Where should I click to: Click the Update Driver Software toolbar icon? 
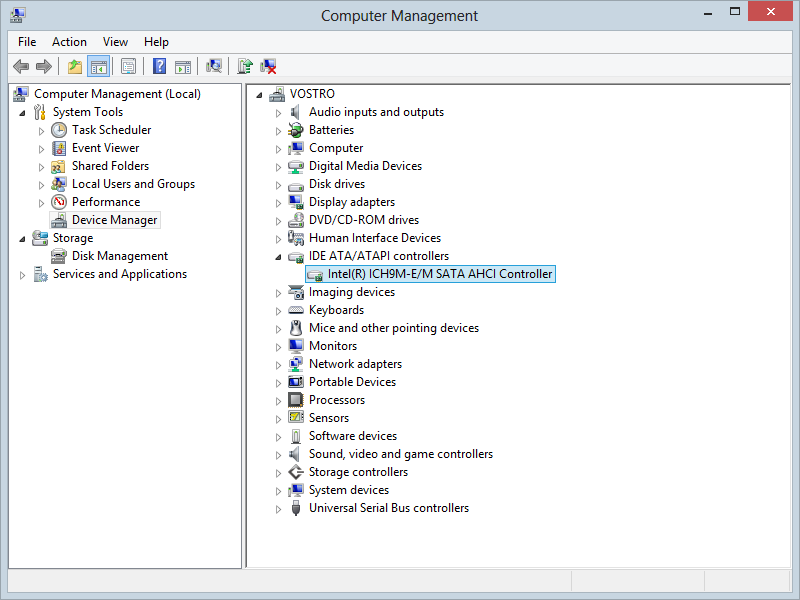(245, 66)
